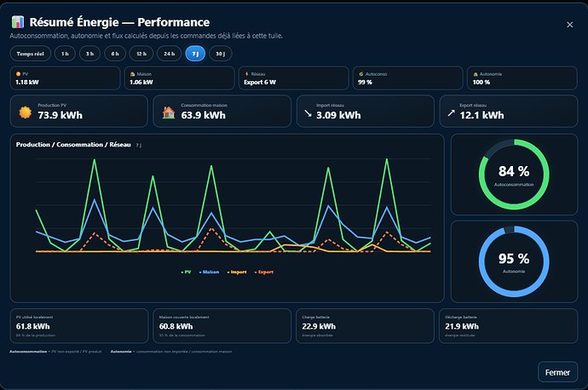Switch to the 3 h range
Screen dimensions: 588x390
pos(90,54)
